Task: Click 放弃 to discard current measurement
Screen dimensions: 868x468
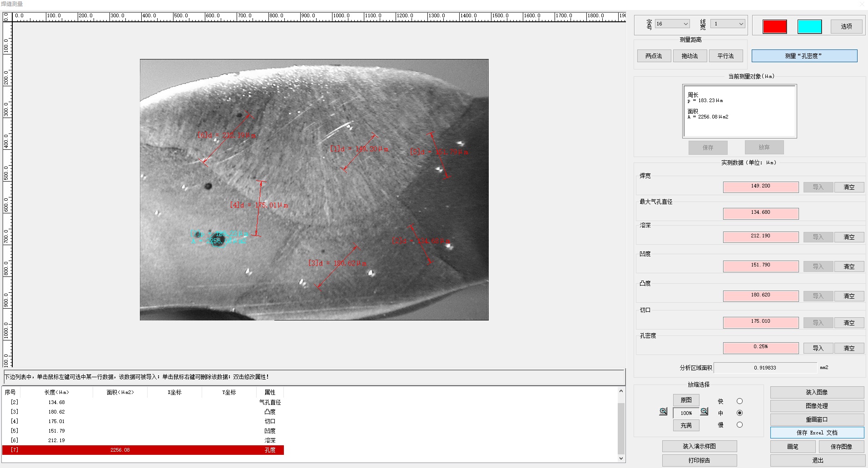Action: point(764,148)
